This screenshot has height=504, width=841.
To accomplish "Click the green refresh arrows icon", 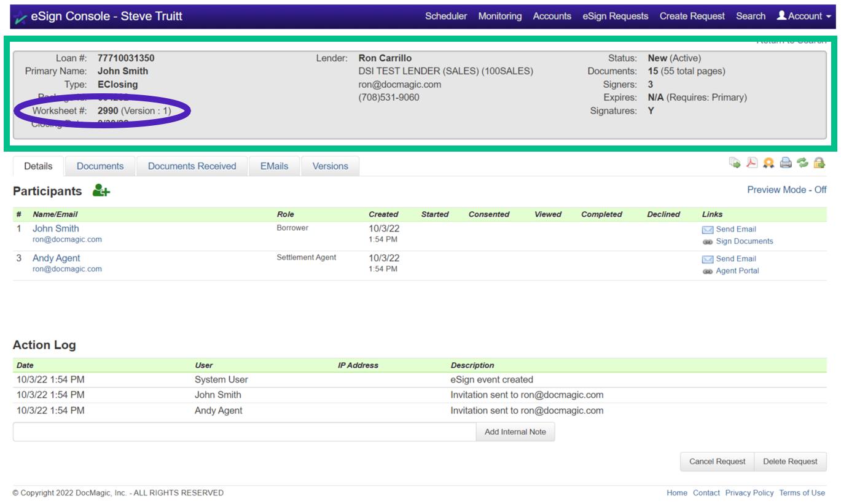I will pyautogui.click(x=802, y=163).
